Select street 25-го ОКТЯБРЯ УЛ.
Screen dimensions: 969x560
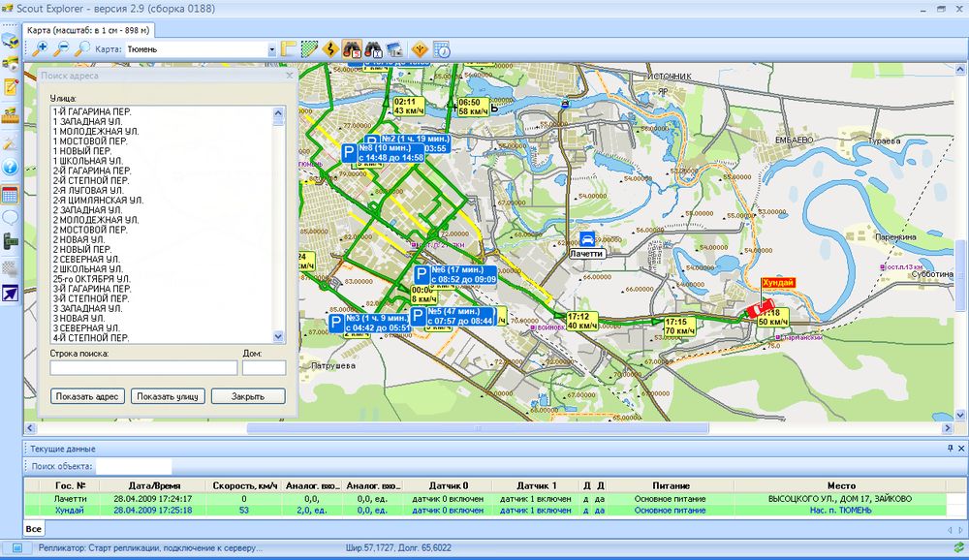(91, 279)
